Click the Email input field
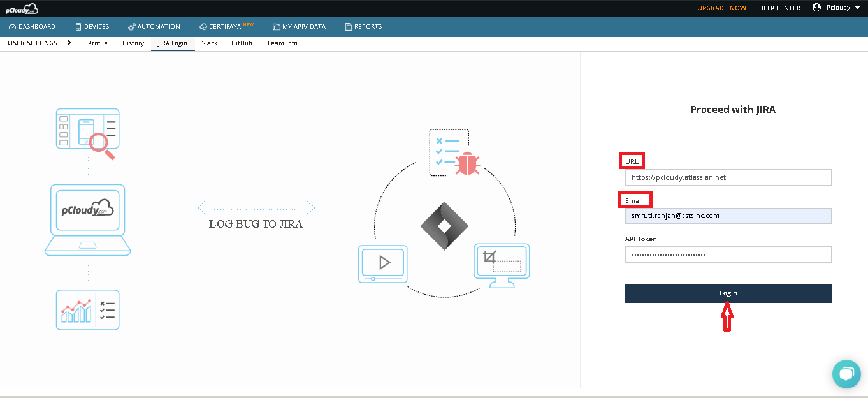The height and width of the screenshot is (398, 868). (728, 216)
